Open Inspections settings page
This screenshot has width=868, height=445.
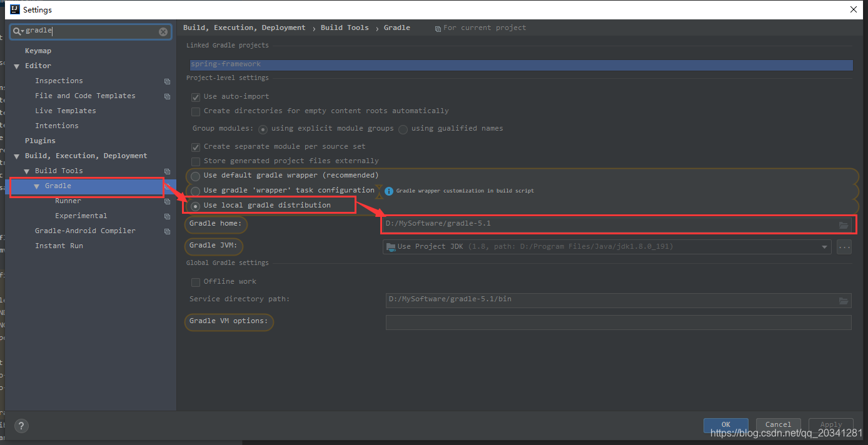[x=59, y=81]
